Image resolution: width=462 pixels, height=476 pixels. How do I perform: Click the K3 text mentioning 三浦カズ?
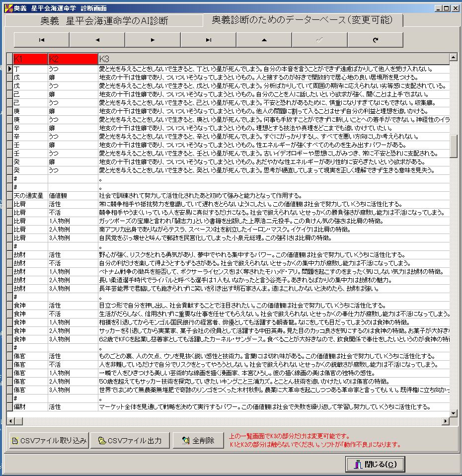[244, 382]
